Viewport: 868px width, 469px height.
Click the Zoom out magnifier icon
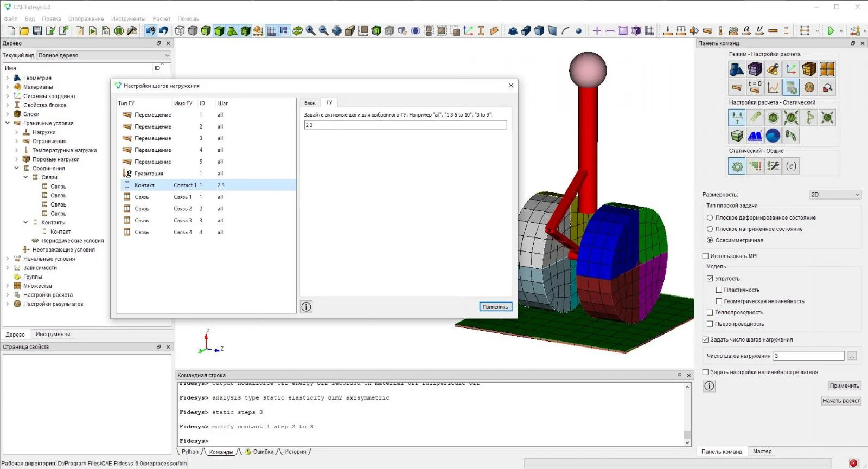pyautogui.click(x=324, y=31)
